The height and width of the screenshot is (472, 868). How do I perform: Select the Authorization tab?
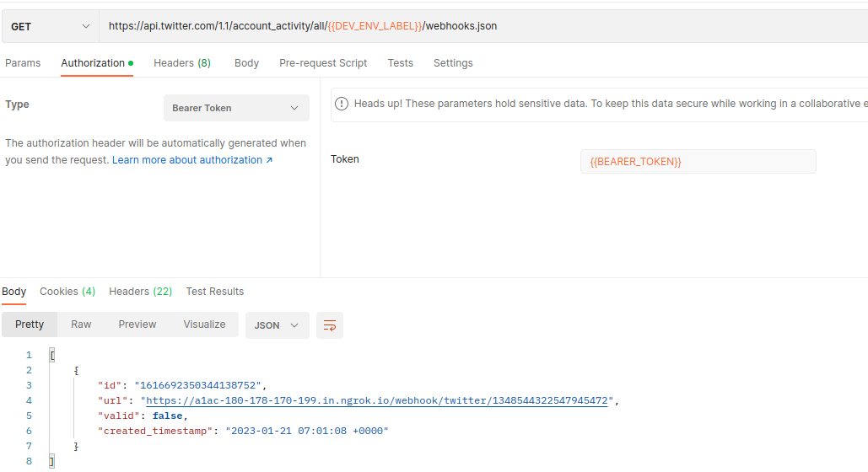93,63
